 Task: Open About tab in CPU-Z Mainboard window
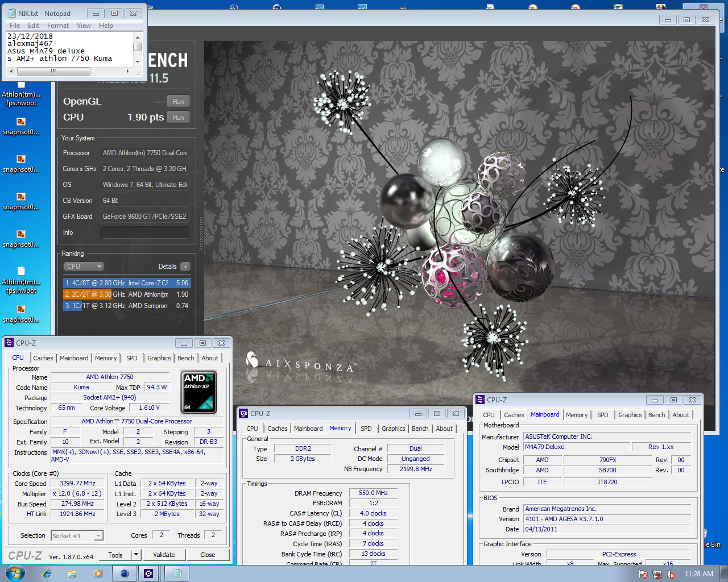(681, 415)
